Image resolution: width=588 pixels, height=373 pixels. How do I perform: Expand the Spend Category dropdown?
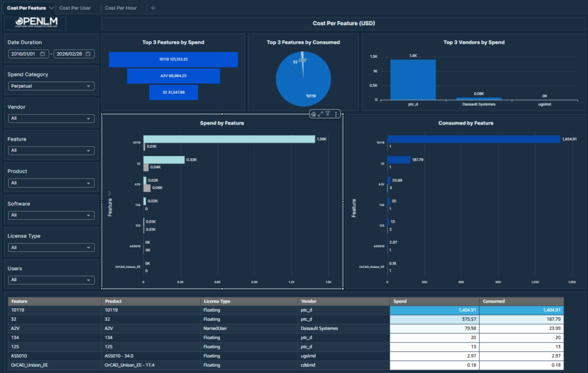coord(51,86)
